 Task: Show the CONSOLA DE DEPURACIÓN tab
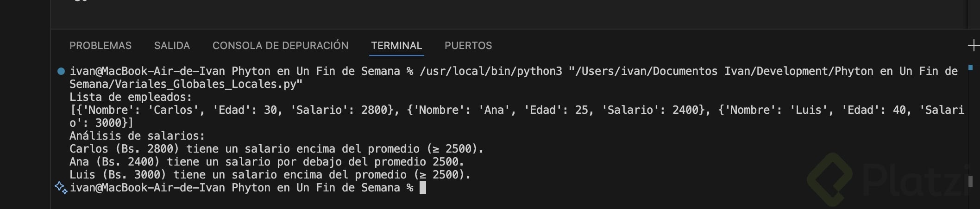point(280,46)
